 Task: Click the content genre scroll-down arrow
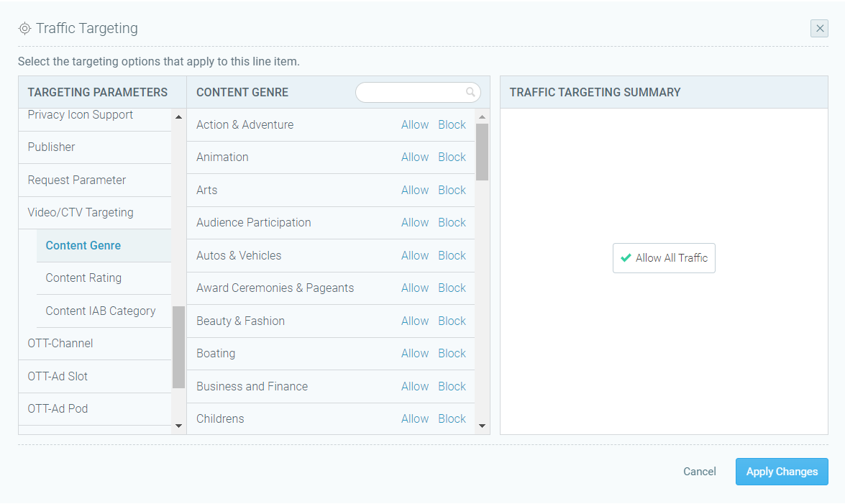pos(483,426)
